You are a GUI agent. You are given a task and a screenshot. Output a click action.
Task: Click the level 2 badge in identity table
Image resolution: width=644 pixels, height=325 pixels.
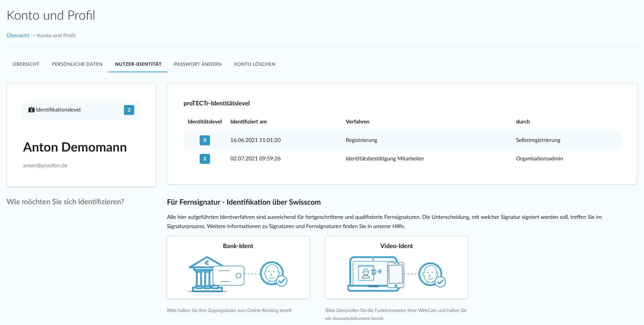point(205,159)
